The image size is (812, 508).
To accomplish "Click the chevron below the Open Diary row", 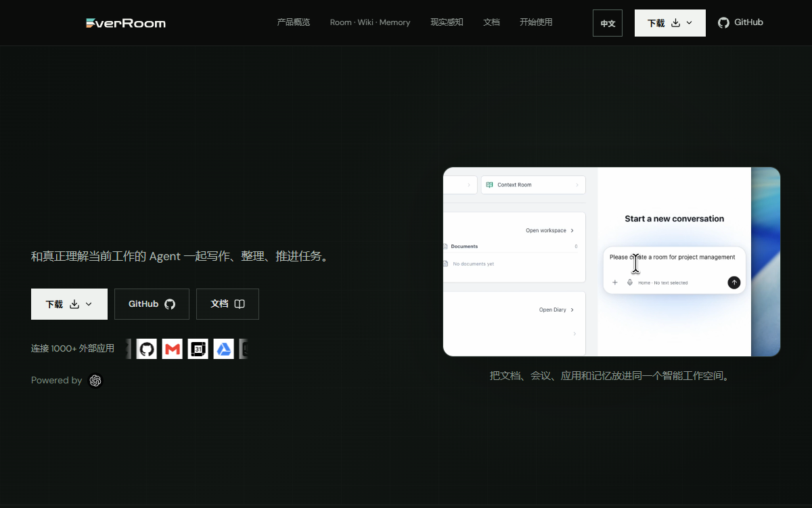I will (x=574, y=334).
